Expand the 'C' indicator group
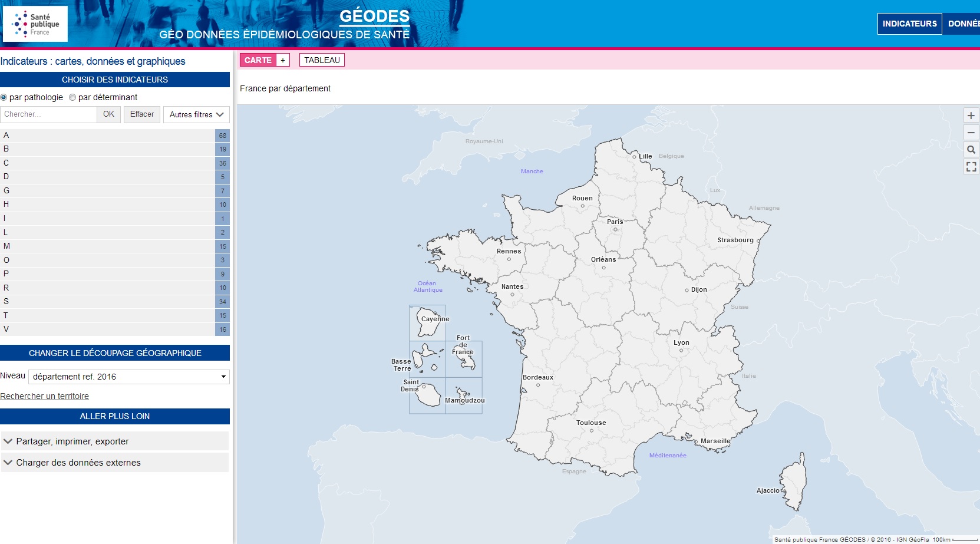Viewport: 980px width, 544px height. 115,163
